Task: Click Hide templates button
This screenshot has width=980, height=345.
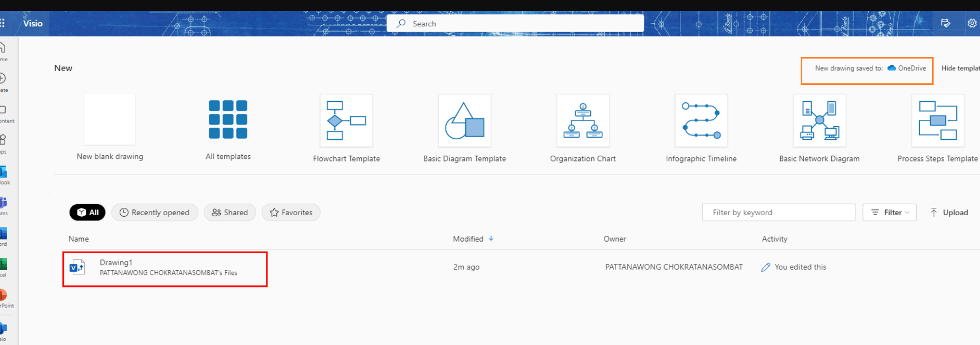Action: 960,68
